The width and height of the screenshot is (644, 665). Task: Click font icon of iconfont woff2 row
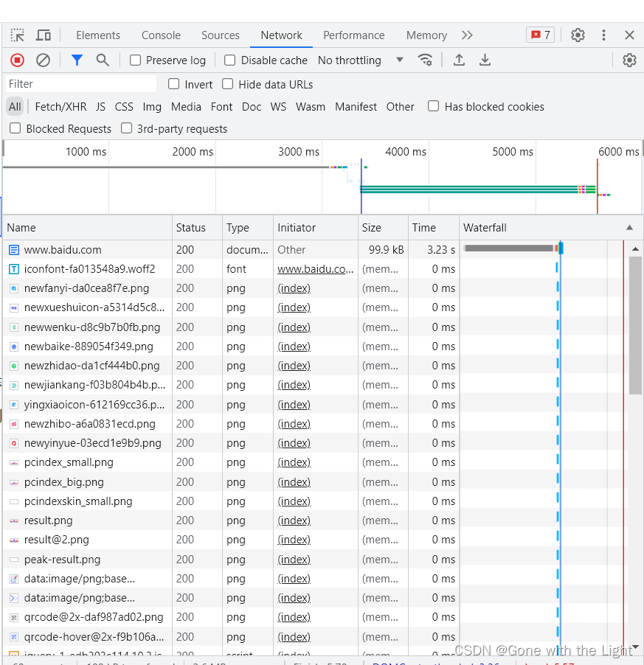(14, 269)
